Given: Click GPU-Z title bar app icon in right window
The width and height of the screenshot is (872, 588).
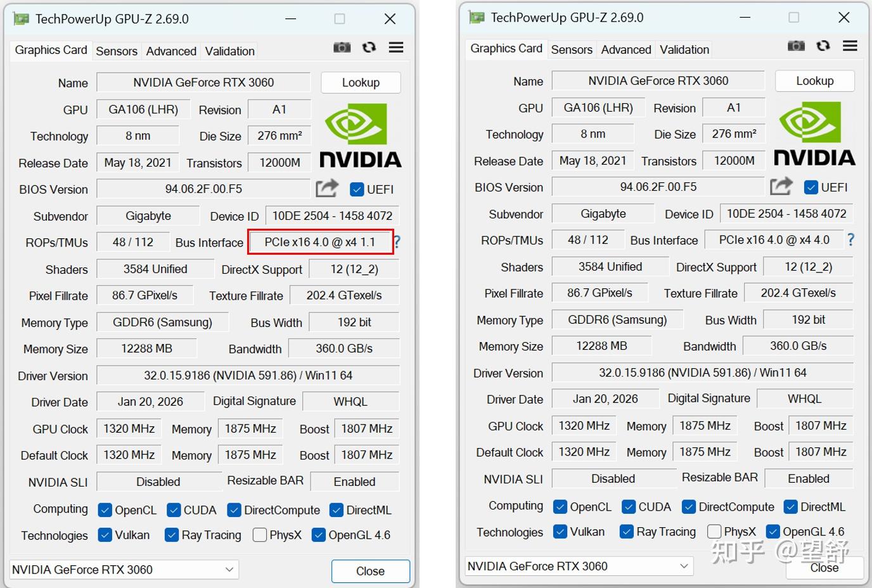Looking at the screenshot, I should [x=477, y=17].
